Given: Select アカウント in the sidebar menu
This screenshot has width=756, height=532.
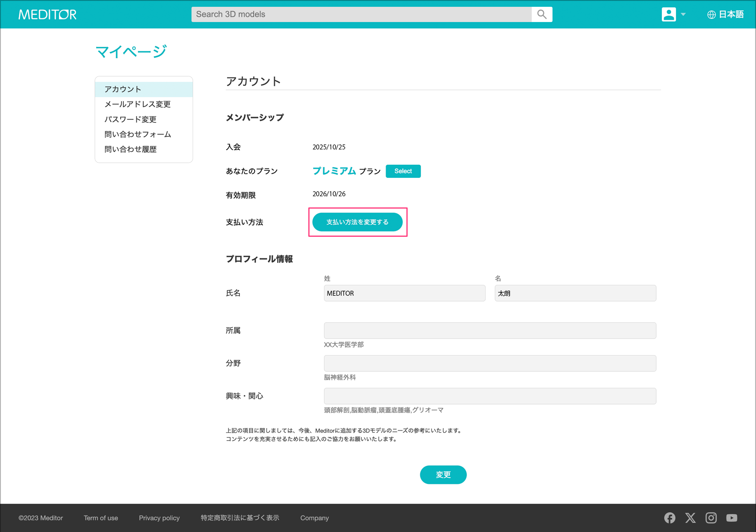Looking at the screenshot, I should (123, 89).
